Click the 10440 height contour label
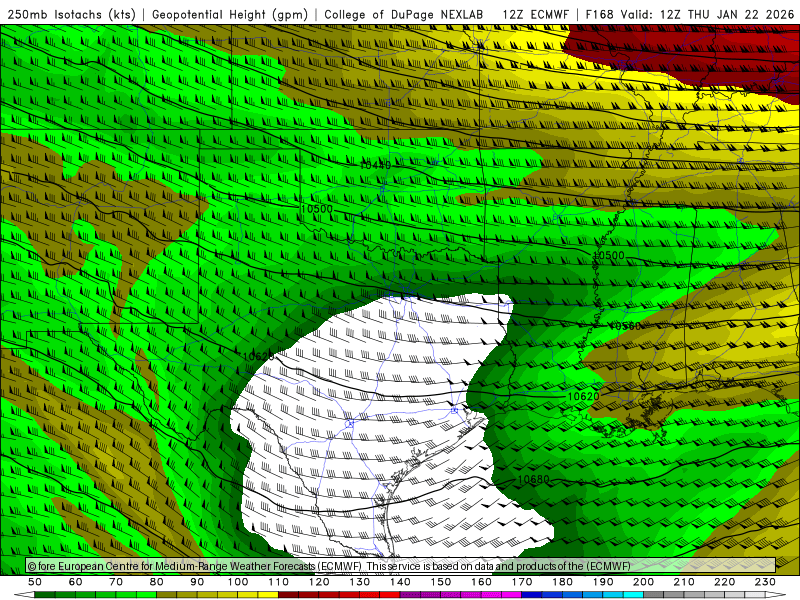The width and height of the screenshot is (800, 600). [x=375, y=165]
